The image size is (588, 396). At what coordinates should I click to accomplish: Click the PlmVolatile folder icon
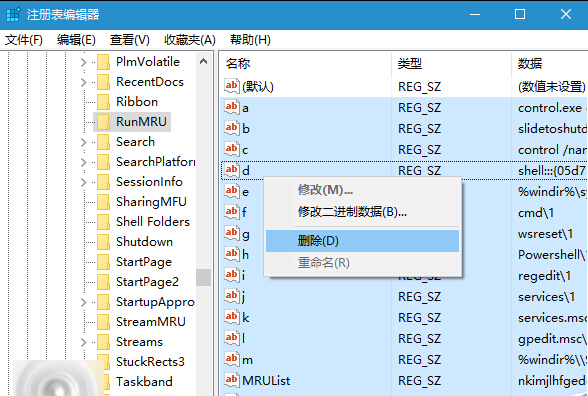pos(103,62)
